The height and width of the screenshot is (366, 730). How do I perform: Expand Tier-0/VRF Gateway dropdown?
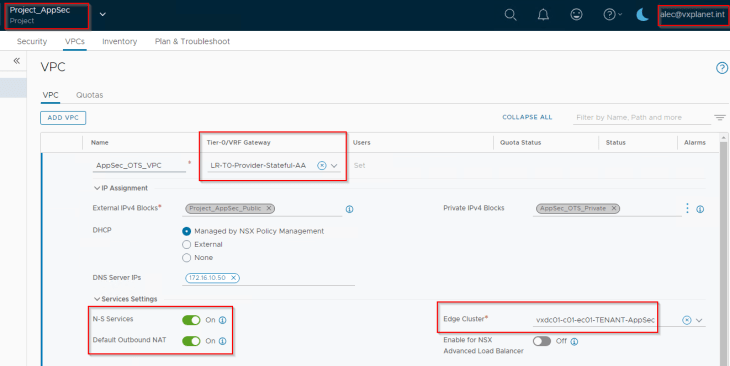click(334, 166)
